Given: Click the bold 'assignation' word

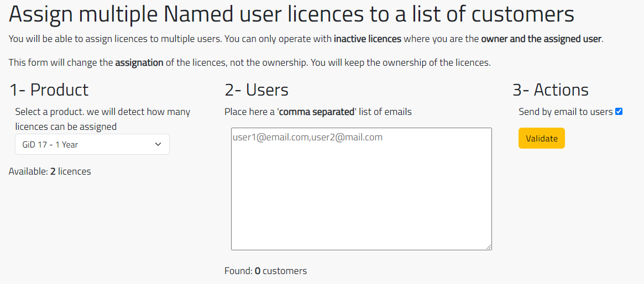Looking at the screenshot, I should point(139,63).
